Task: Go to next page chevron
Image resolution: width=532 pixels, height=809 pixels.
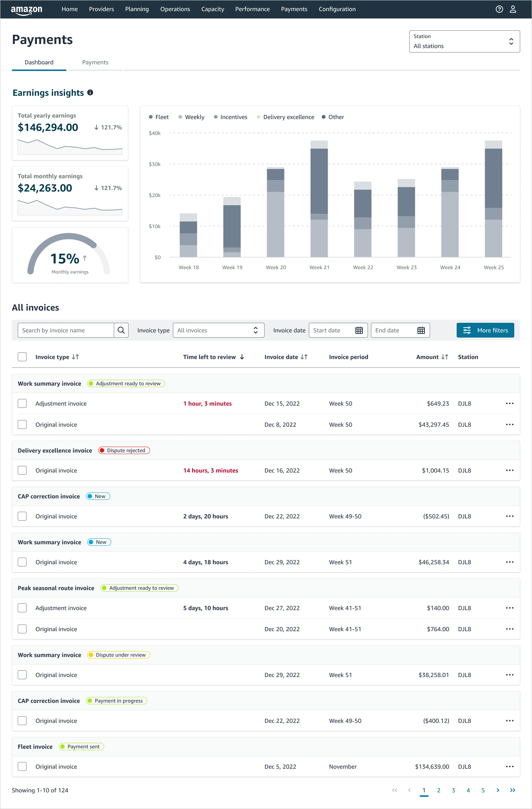Action: (498, 790)
